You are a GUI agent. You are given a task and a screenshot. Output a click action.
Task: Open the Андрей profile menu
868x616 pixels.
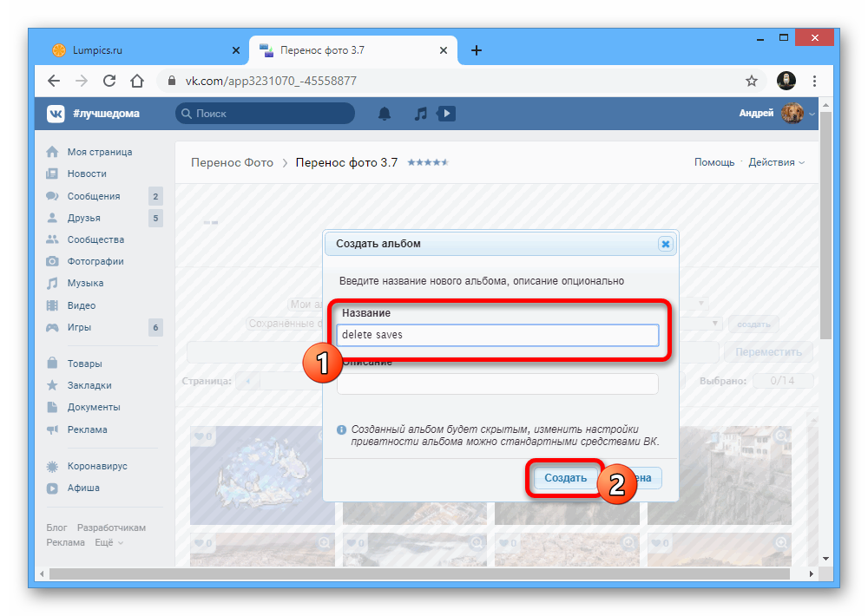pyautogui.click(x=776, y=114)
